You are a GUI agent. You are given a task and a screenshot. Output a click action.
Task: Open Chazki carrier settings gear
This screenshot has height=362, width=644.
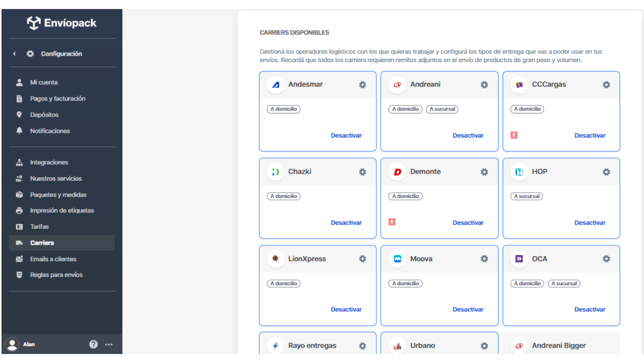point(363,172)
